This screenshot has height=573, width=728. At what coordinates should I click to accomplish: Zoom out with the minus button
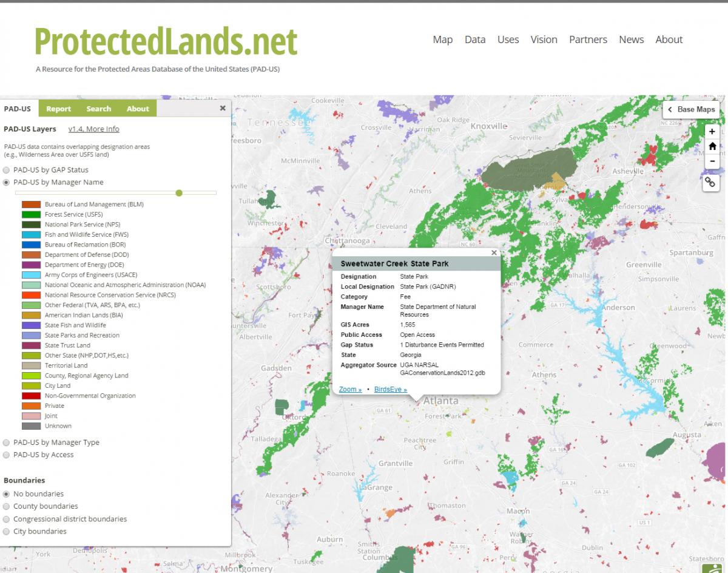712,161
